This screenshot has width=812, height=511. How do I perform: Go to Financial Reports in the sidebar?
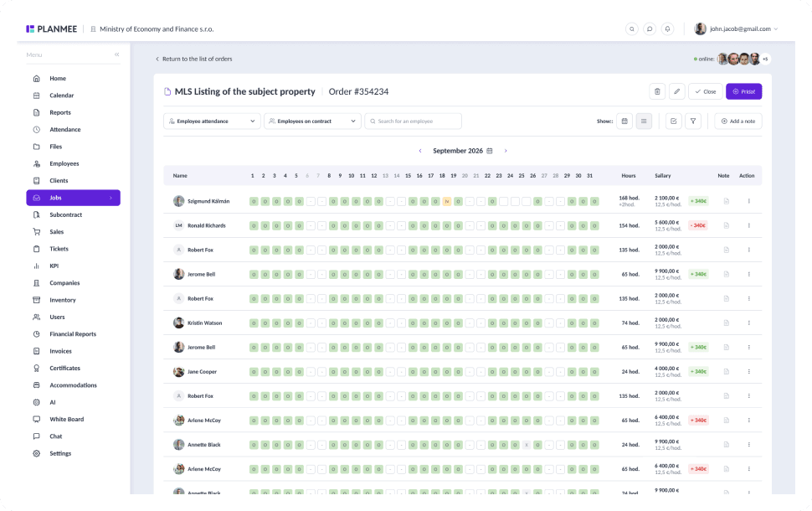click(x=73, y=334)
